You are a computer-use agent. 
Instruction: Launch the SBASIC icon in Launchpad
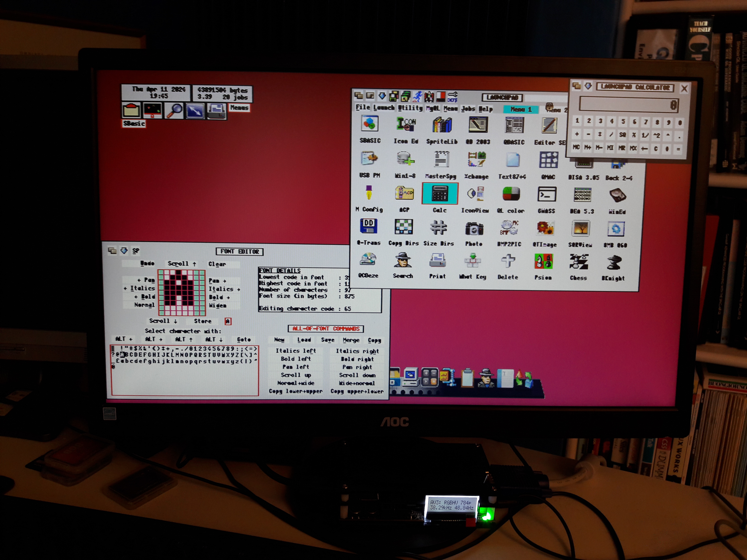[x=370, y=124]
